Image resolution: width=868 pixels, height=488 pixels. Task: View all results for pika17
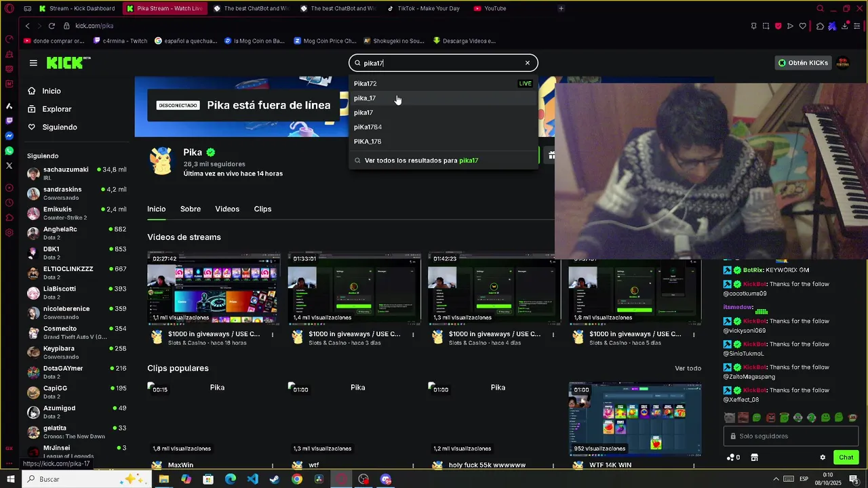click(x=443, y=161)
